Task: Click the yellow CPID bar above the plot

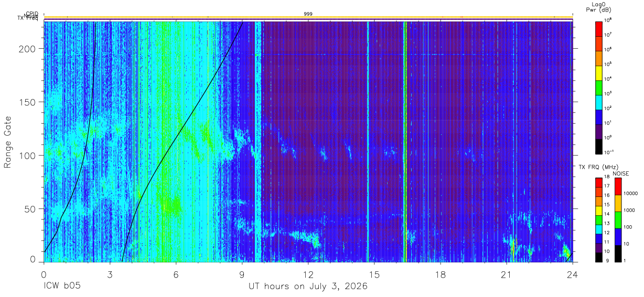Action: 308,17
